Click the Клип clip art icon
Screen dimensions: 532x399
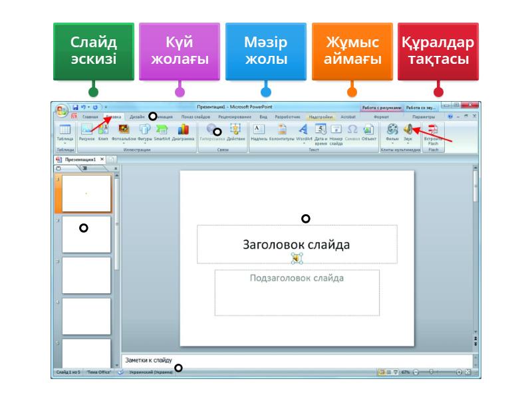click(103, 132)
